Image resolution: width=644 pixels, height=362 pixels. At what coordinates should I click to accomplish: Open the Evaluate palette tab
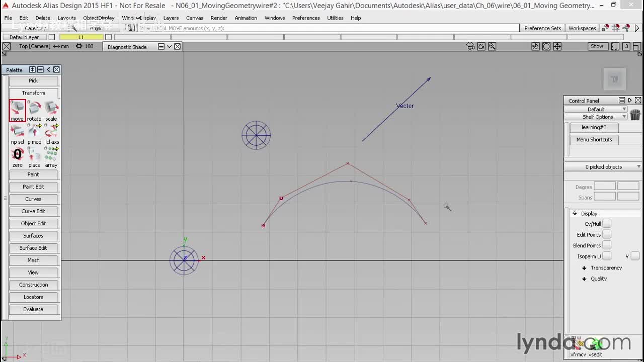pos(33,309)
